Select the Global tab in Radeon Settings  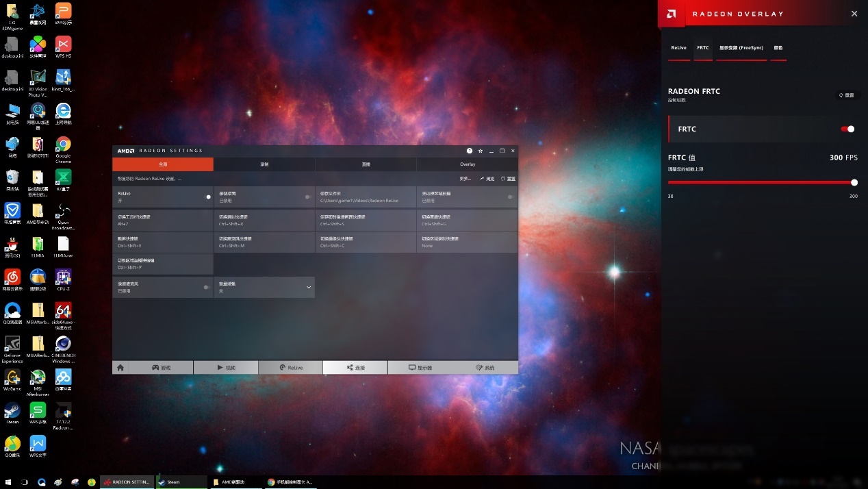[x=163, y=164]
